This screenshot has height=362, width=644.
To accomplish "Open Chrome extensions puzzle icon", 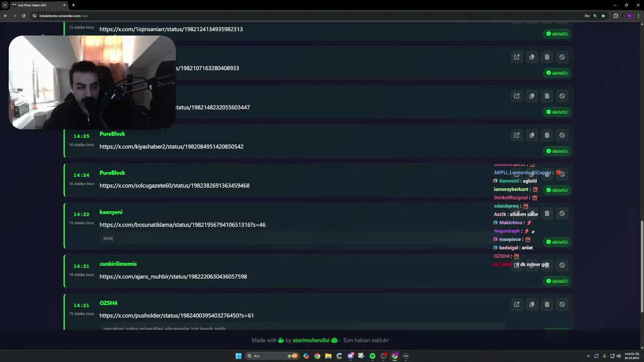I will click(616, 16).
